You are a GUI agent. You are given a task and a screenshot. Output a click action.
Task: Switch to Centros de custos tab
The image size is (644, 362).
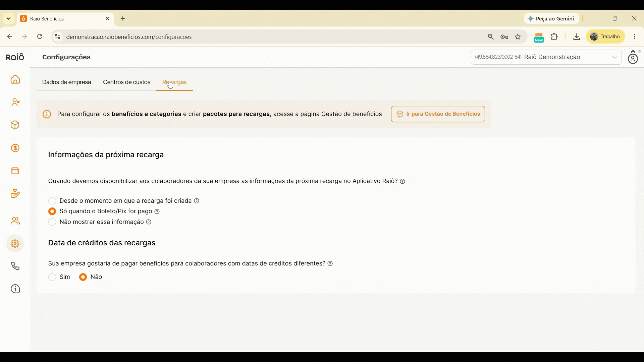(x=126, y=82)
